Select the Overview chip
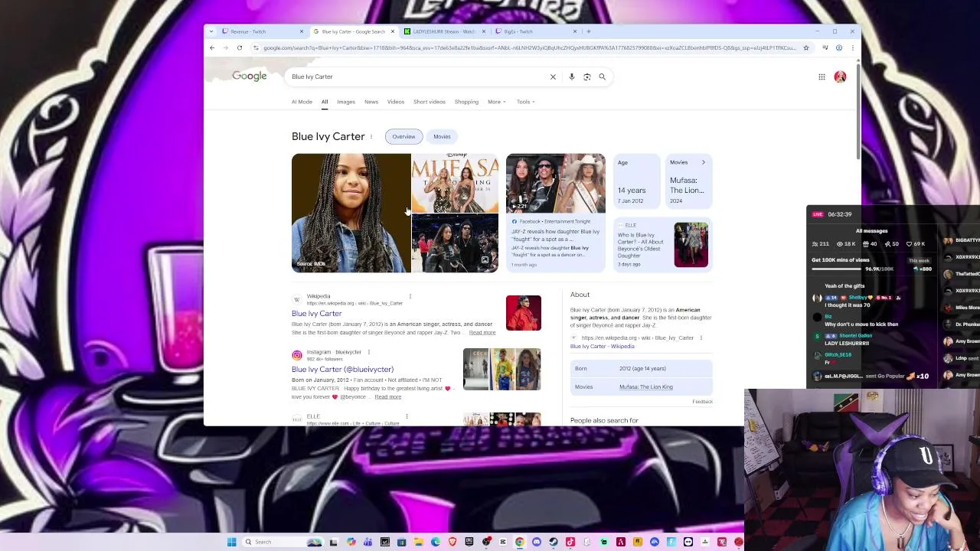 click(x=403, y=136)
